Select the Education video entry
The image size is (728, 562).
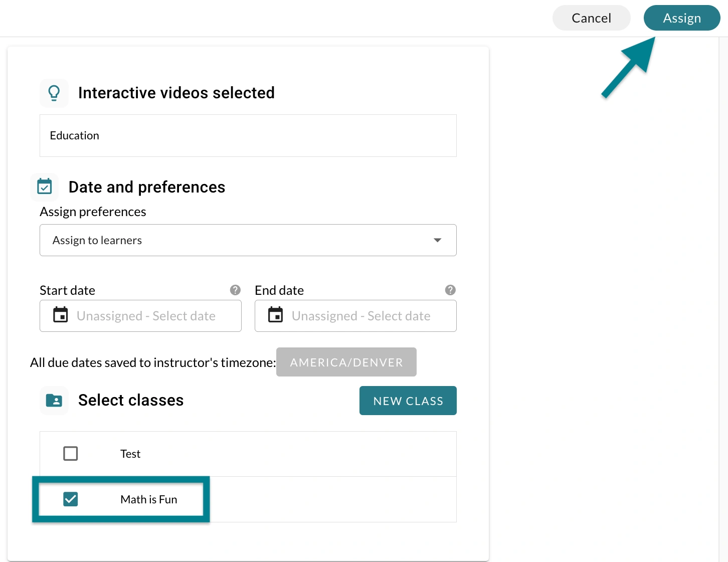pyautogui.click(x=248, y=135)
